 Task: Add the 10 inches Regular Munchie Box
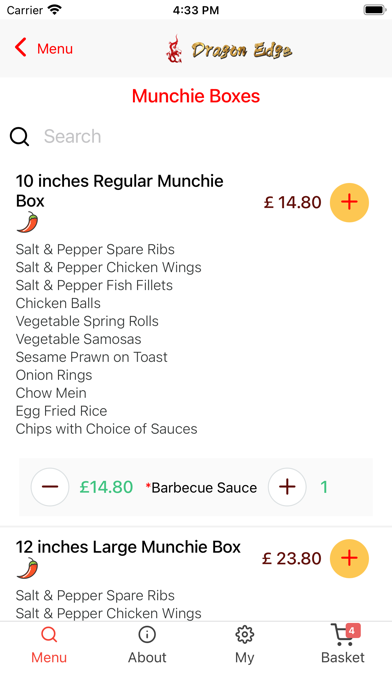349,202
